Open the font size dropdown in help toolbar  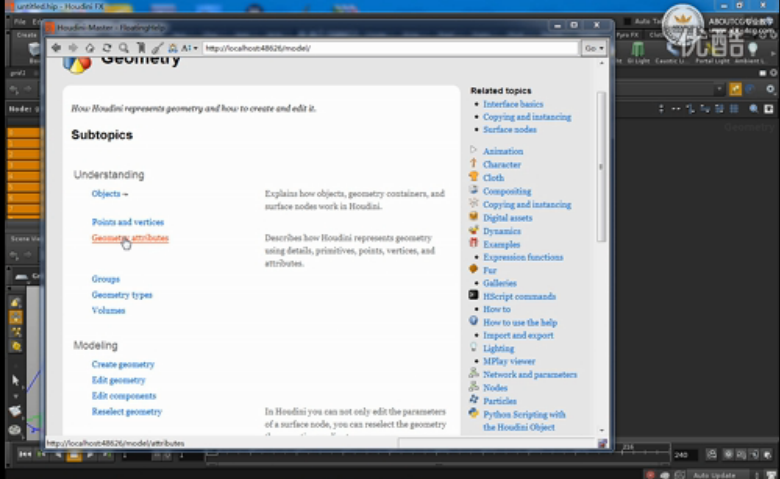pyautogui.click(x=190, y=48)
